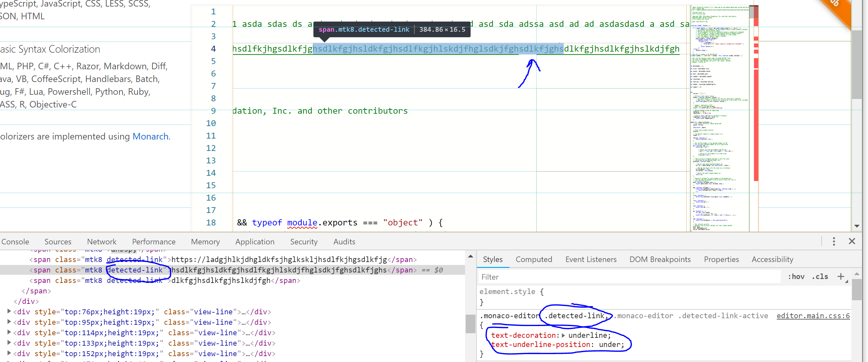Click the word typeof in line 18

[x=267, y=222]
